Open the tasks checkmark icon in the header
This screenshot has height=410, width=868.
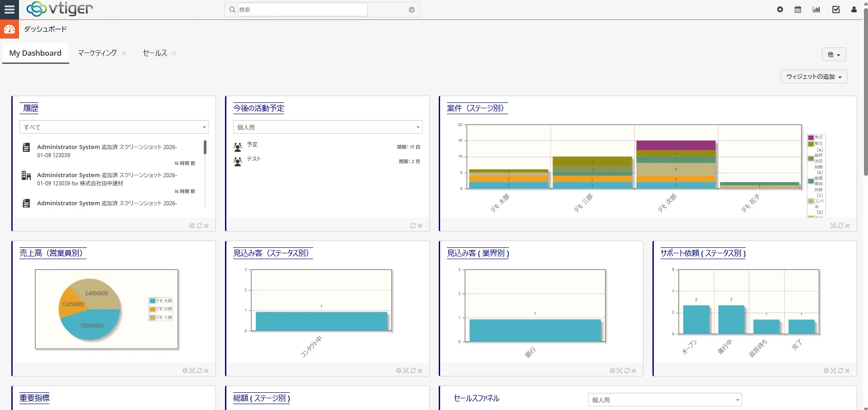pyautogui.click(x=836, y=10)
